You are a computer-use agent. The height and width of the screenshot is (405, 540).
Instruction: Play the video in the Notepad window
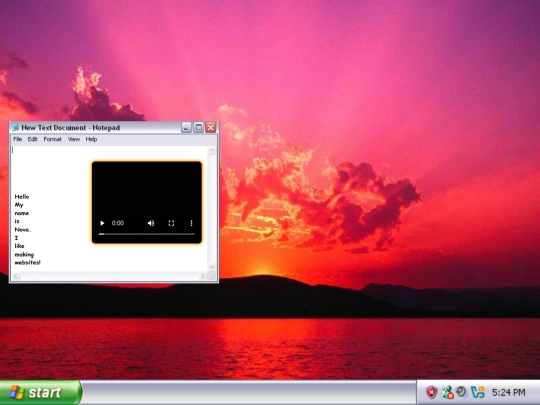[x=102, y=223]
